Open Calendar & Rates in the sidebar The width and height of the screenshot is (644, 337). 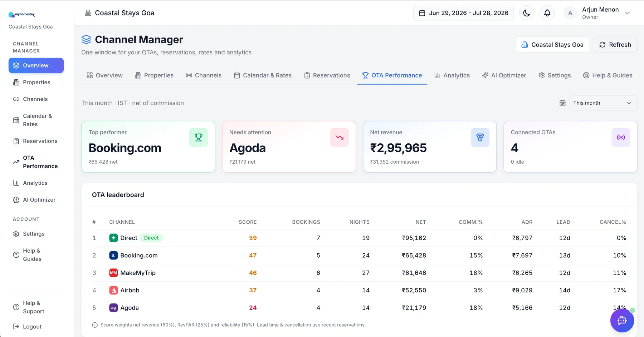point(36,120)
